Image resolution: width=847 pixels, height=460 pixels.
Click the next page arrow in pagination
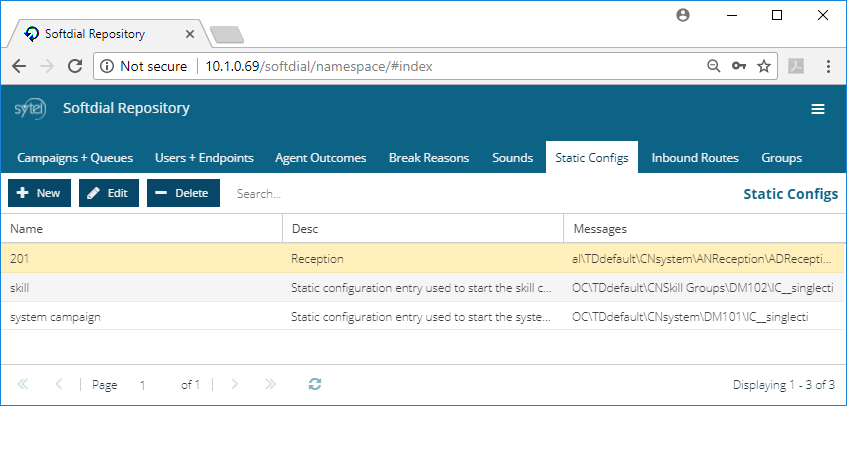(234, 384)
